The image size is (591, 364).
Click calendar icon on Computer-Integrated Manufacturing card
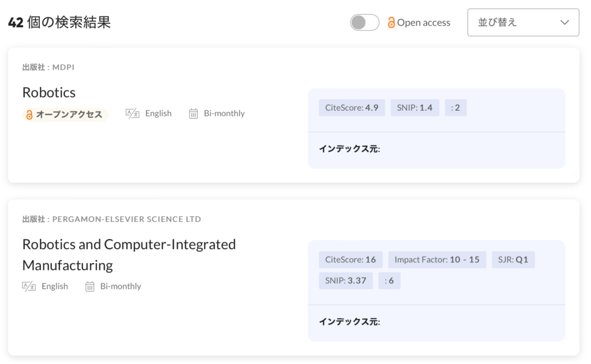tap(89, 286)
